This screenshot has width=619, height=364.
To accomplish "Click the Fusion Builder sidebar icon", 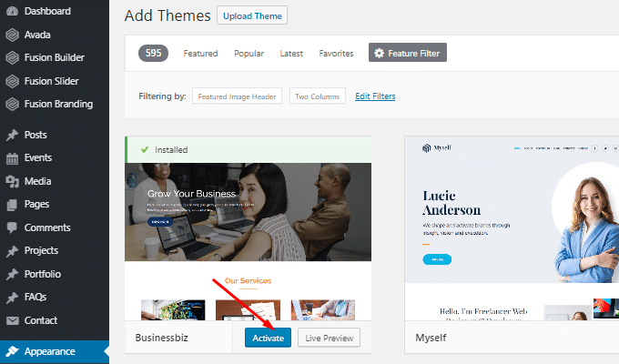I will pyautogui.click(x=12, y=57).
